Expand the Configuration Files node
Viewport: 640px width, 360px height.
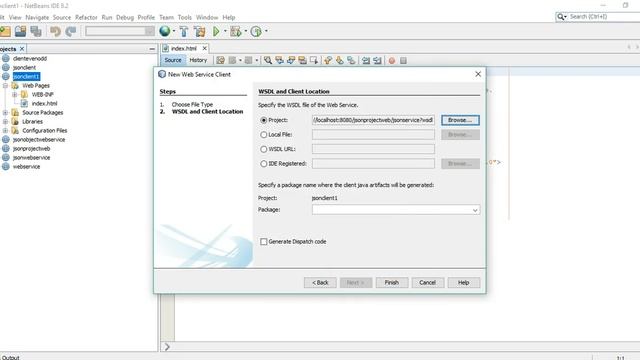(x=5, y=131)
